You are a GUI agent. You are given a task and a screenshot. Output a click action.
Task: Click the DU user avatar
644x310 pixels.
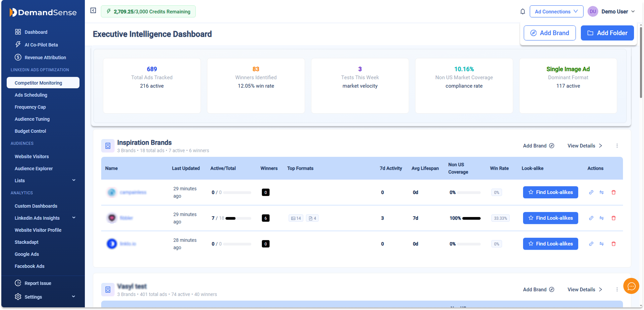(x=593, y=11)
